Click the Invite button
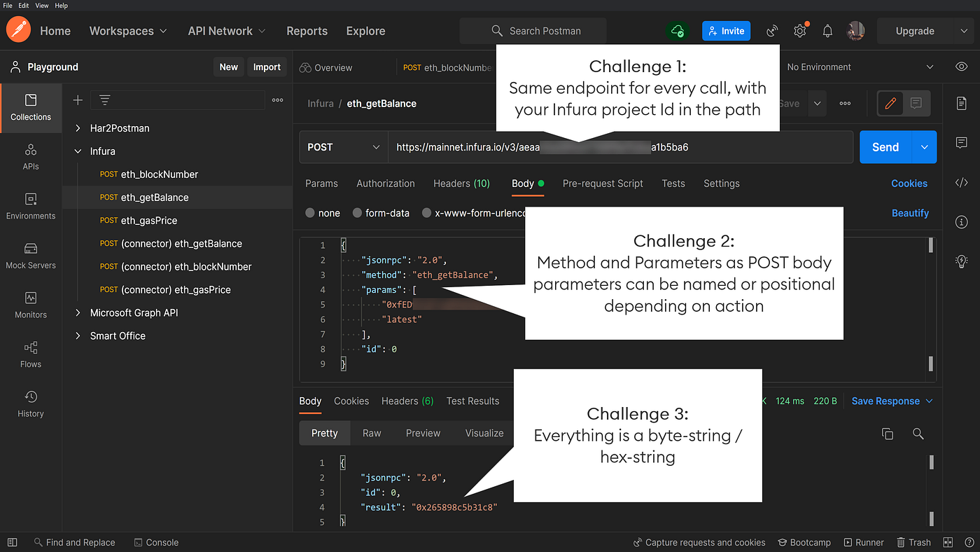 tap(726, 31)
